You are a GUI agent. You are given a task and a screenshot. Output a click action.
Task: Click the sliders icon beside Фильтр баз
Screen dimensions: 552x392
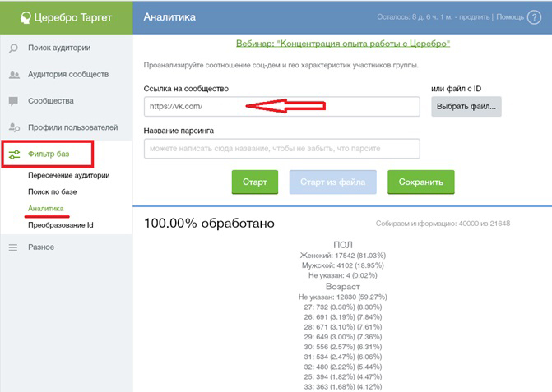[x=15, y=154]
